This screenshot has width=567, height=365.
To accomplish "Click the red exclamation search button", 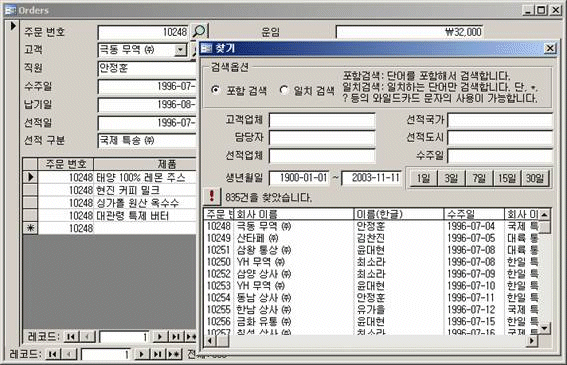I will click(x=212, y=197).
